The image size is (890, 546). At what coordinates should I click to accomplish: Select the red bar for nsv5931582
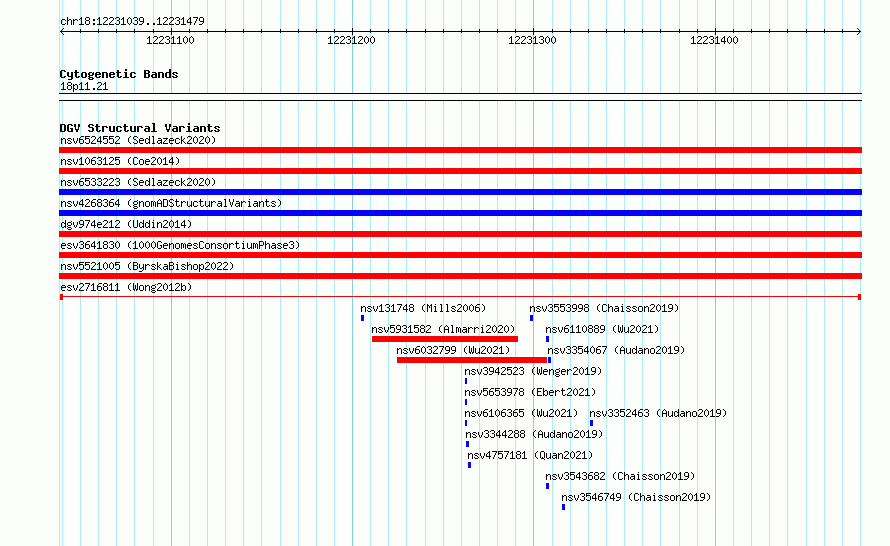coord(444,339)
